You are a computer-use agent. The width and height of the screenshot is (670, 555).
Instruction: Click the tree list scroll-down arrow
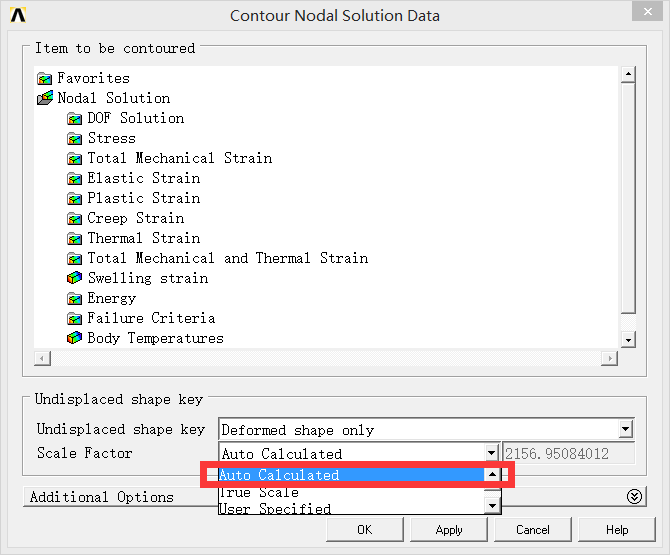(x=628, y=340)
